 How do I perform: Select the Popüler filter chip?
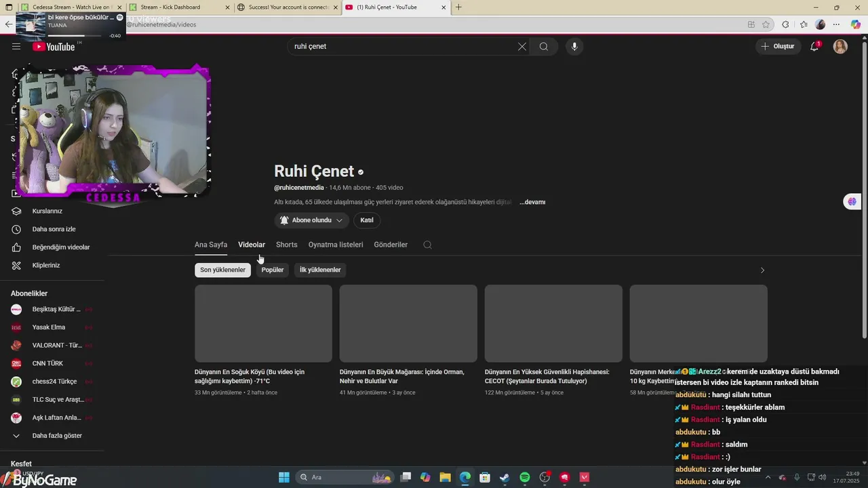coord(273,270)
